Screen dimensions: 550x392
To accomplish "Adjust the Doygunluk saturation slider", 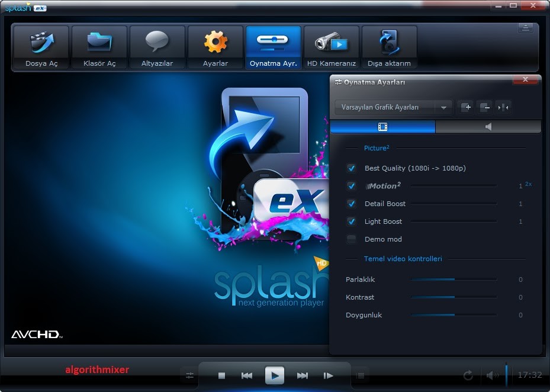I will pos(453,315).
